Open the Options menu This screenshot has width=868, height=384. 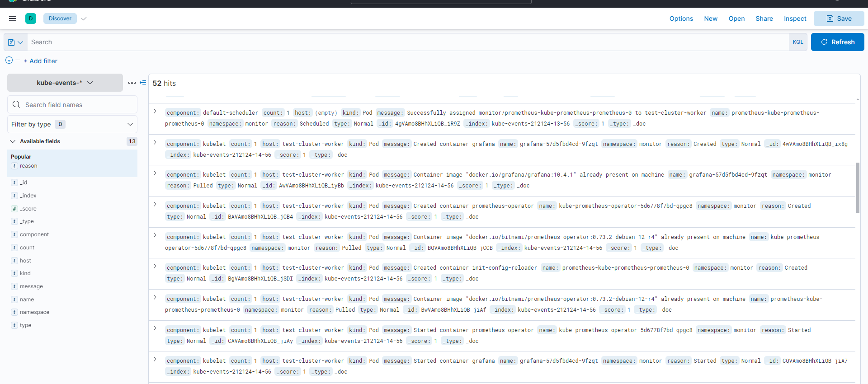point(681,19)
